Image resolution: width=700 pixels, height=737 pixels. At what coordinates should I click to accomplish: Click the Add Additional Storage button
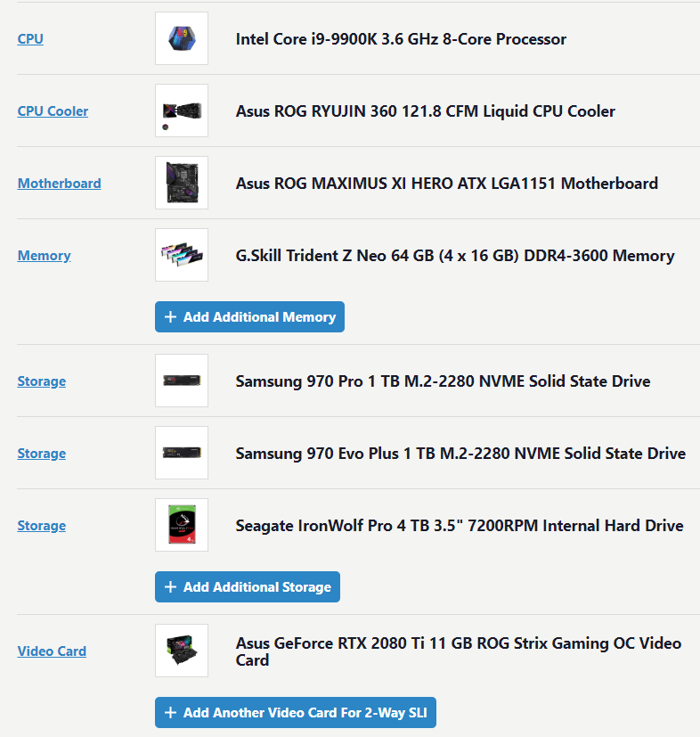[248, 587]
